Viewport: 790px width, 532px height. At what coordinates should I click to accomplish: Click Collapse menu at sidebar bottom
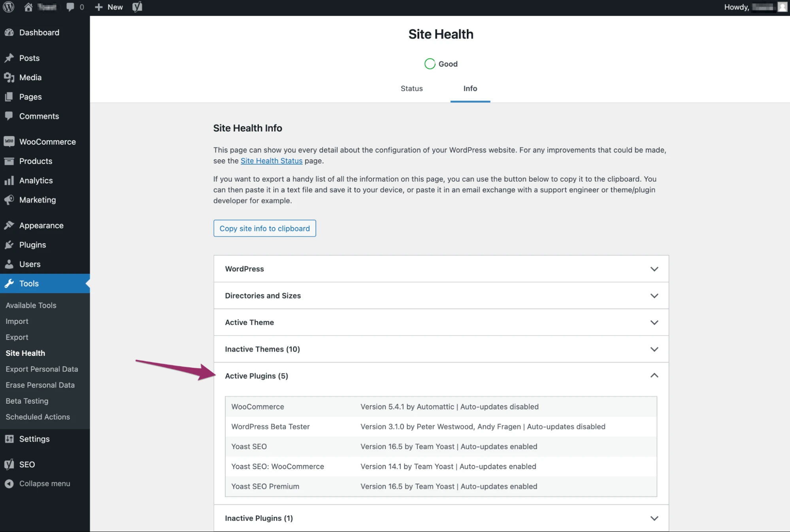point(38,484)
